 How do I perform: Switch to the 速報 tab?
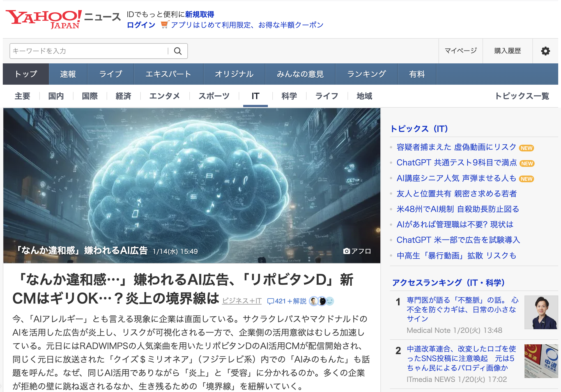point(68,74)
